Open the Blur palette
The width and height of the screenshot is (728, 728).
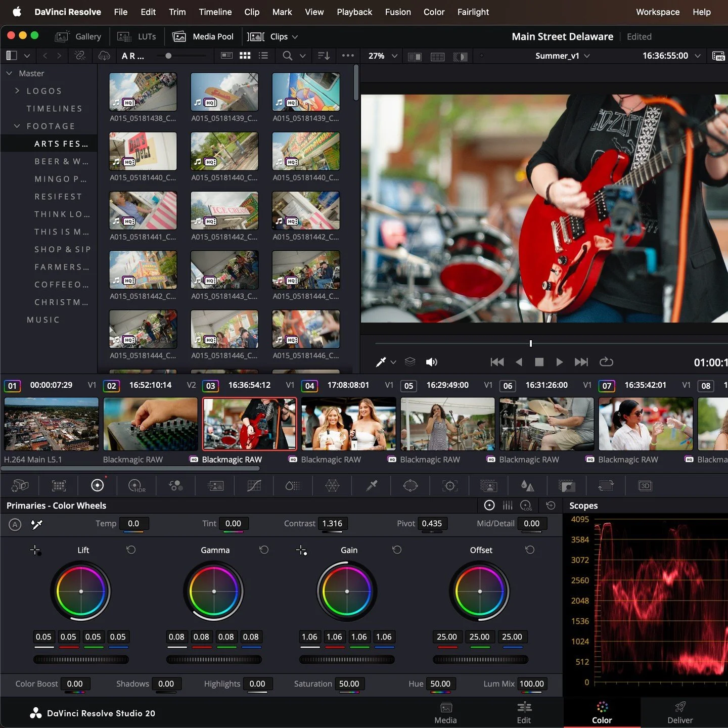527,486
